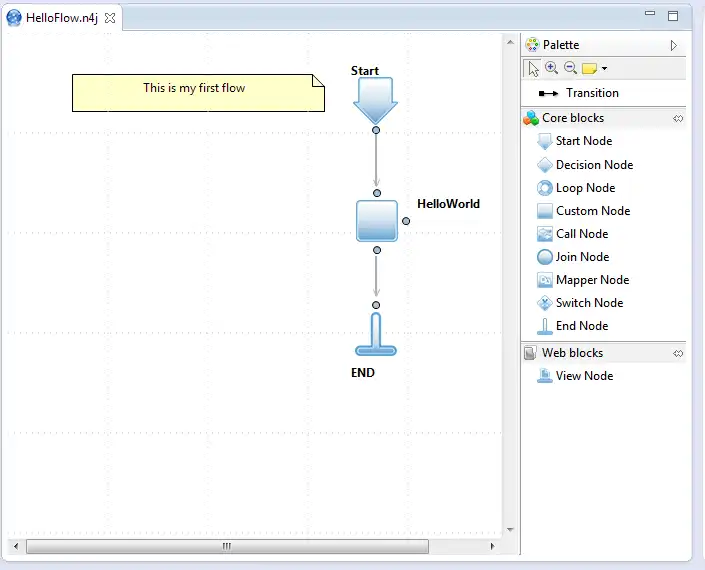Select the 'This is my first flow' note
Screen dimensions: 705x570
point(198,93)
